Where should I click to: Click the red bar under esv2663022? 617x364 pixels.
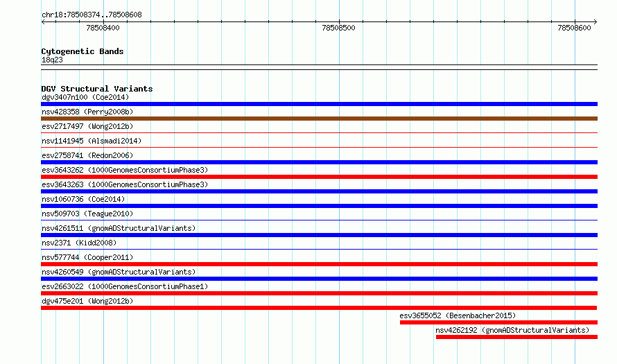click(x=319, y=293)
